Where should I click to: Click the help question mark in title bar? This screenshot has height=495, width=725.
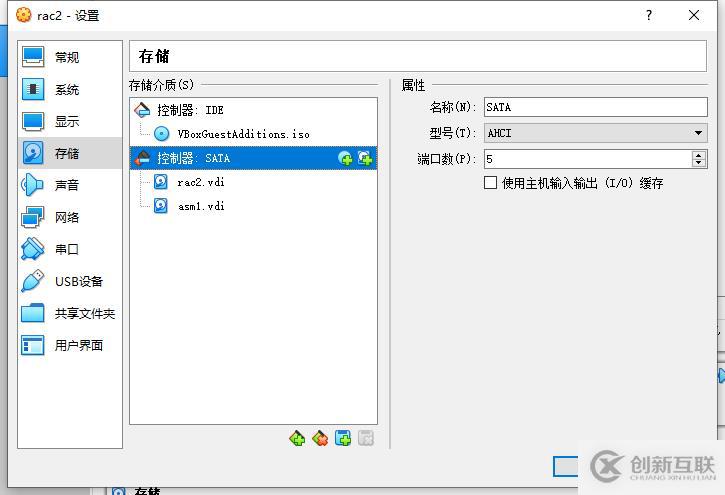click(x=649, y=16)
